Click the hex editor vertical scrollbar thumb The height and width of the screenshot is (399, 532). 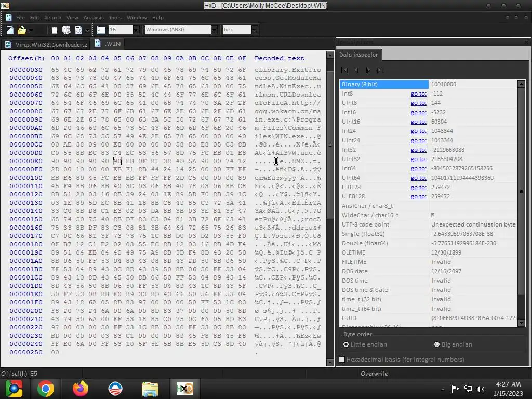(x=330, y=145)
